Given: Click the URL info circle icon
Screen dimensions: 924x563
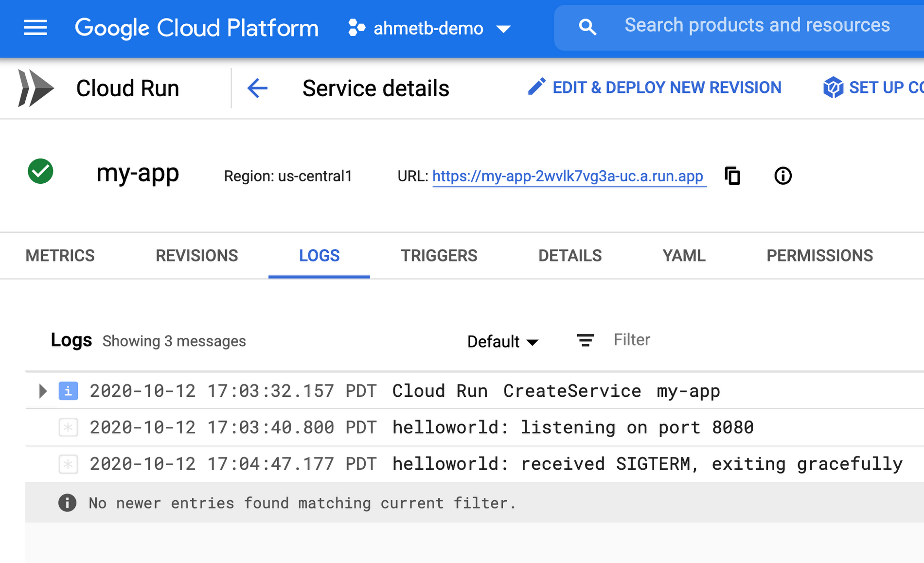Looking at the screenshot, I should point(783,176).
